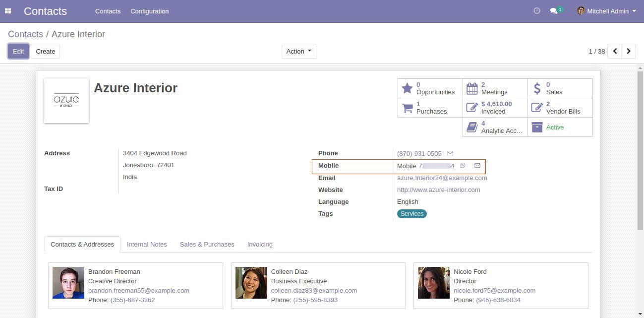Screen dimensions: 644x318
Task: Go to previous record arrow
Action: pos(615,51)
